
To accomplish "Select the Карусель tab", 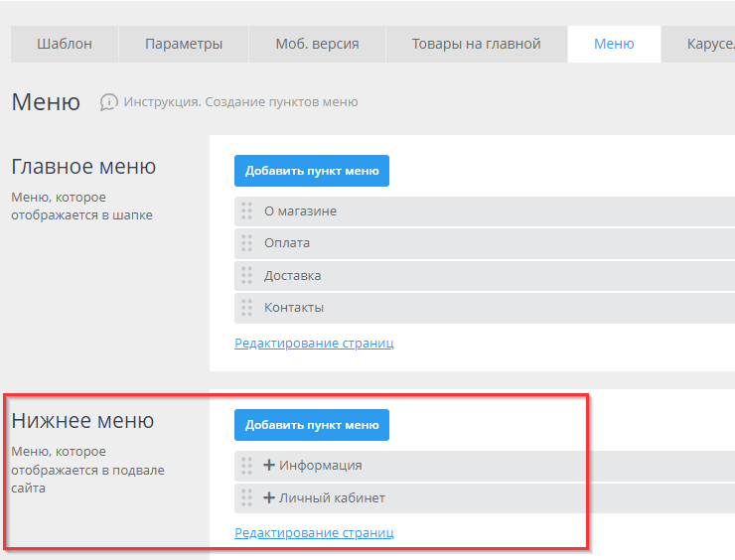I will point(709,44).
